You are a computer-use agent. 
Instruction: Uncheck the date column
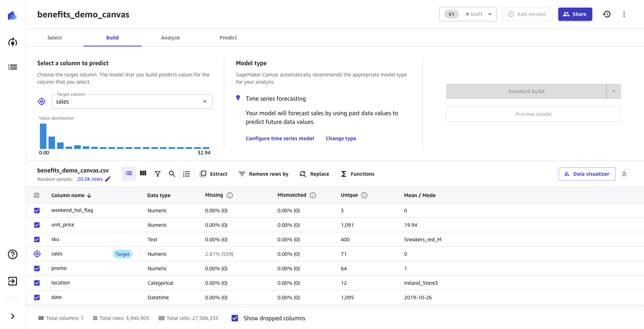point(37,297)
